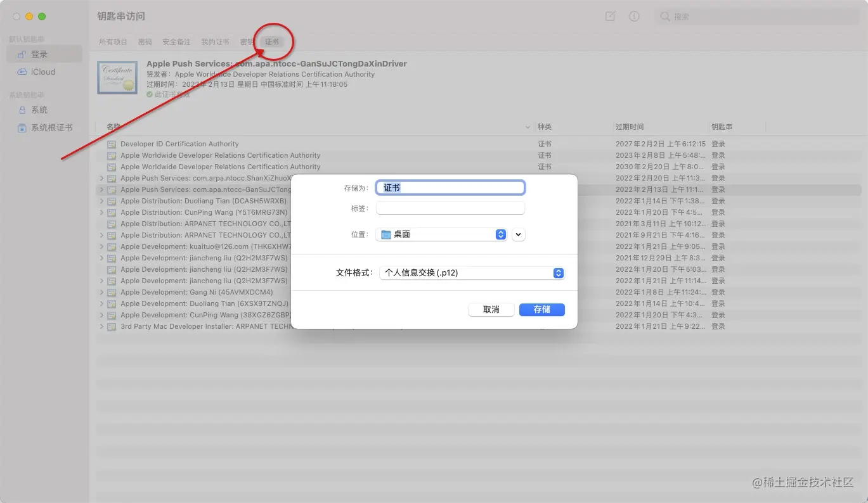Click icon of jiancheng liu certificate expiring 2021年12月29日
The height and width of the screenshot is (503, 868).
[112, 258]
